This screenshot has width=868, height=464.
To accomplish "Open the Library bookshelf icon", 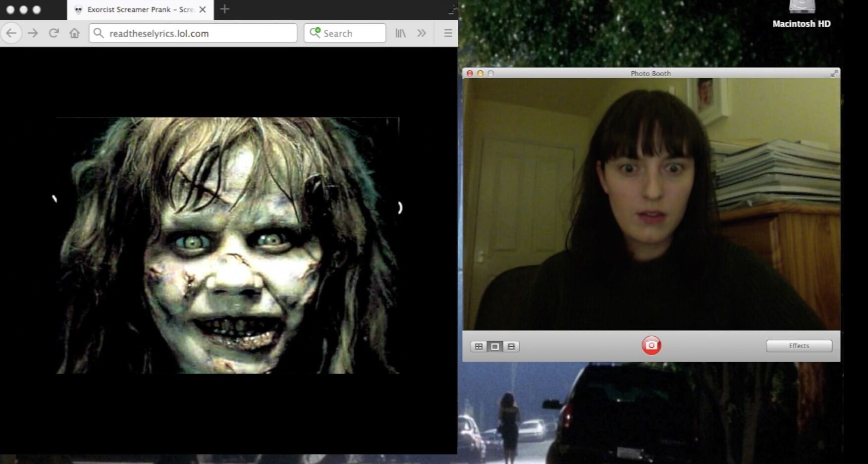I will click(x=400, y=33).
